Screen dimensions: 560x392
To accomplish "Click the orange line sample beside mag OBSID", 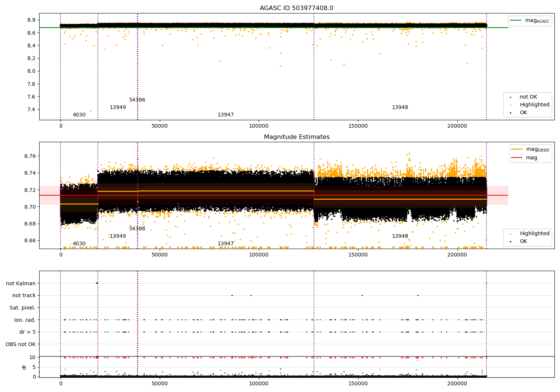I will point(517,149).
